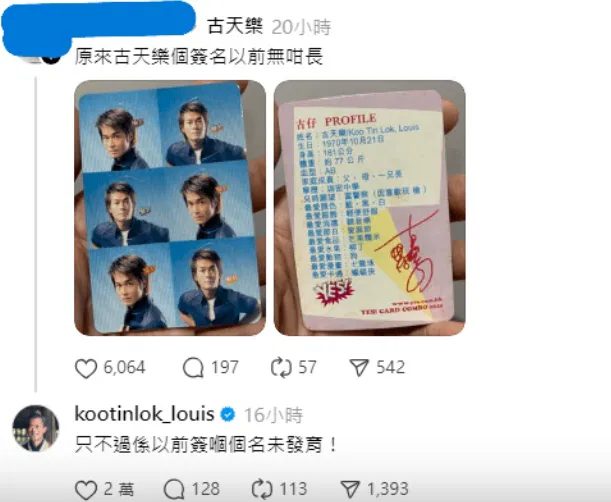Click the reply text 只不過係以前簽嗰個名未發育
611x502 pixels.
(x=206, y=445)
